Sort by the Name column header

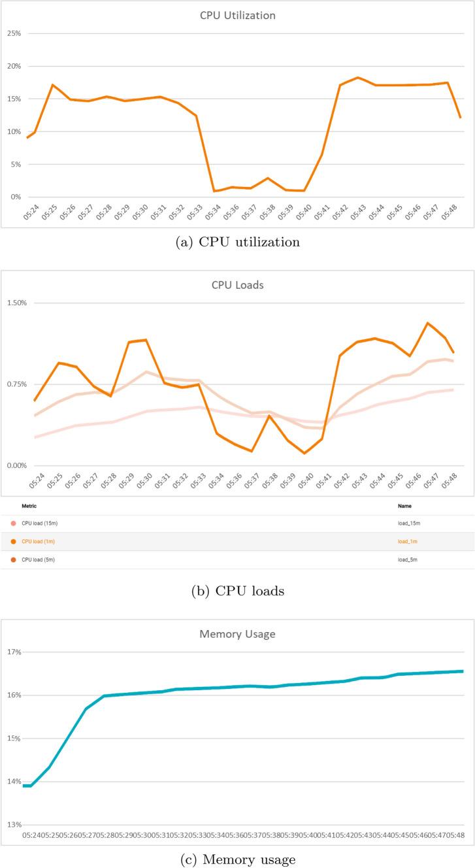[x=404, y=506]
